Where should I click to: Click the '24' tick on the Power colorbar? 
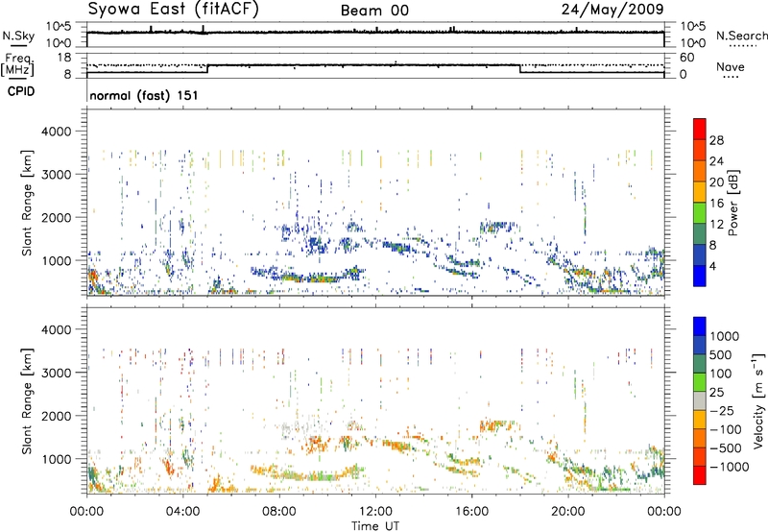click(716, 161)
